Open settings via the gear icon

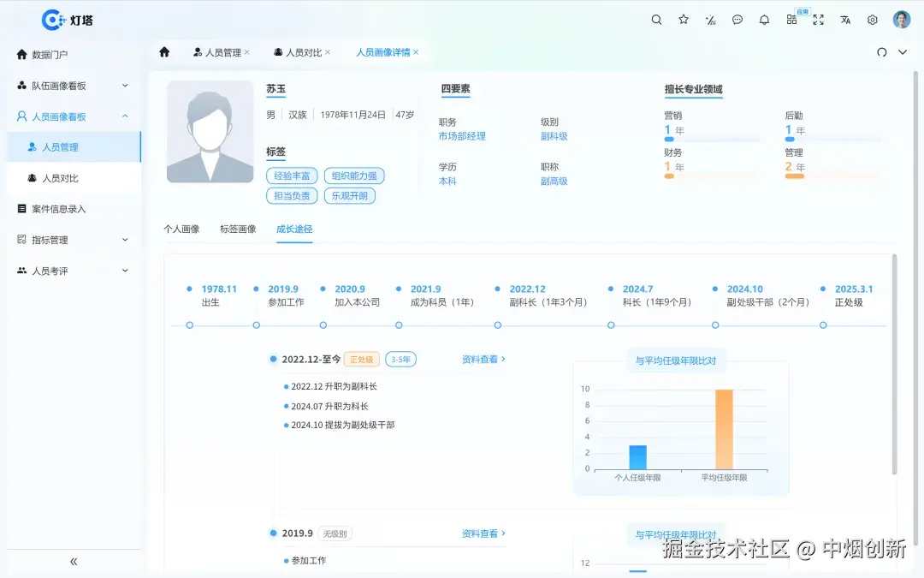(872, 19)
